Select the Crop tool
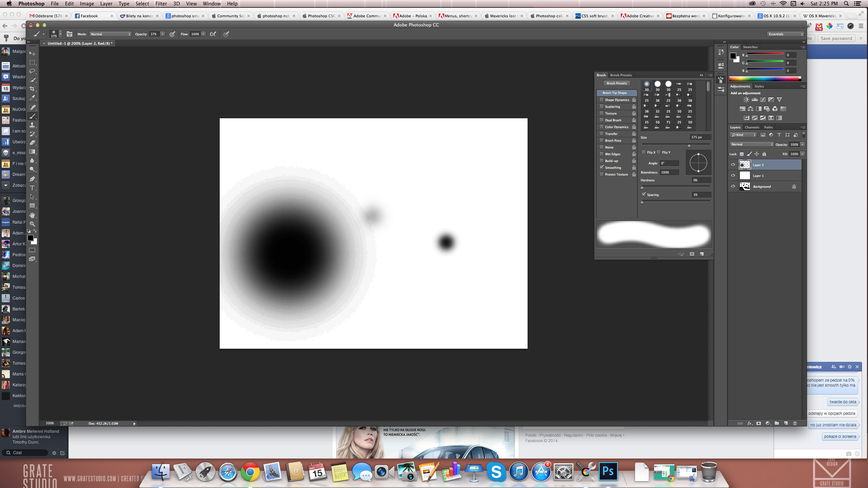Viewport: 868px width, 488px height. [x=32, y=89]
